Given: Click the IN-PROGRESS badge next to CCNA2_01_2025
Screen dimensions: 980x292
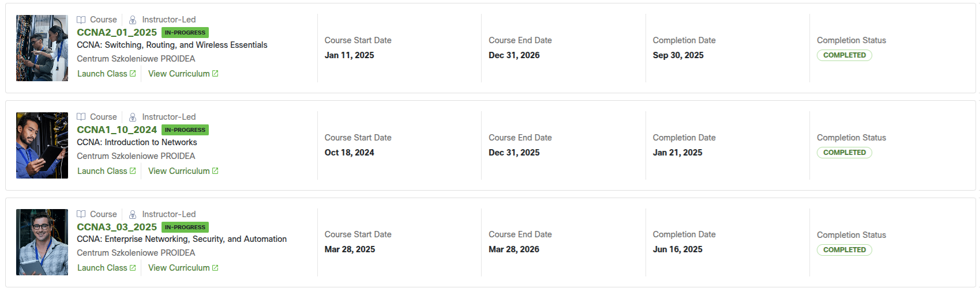Looking at the screenshot, I should point(185,33).
